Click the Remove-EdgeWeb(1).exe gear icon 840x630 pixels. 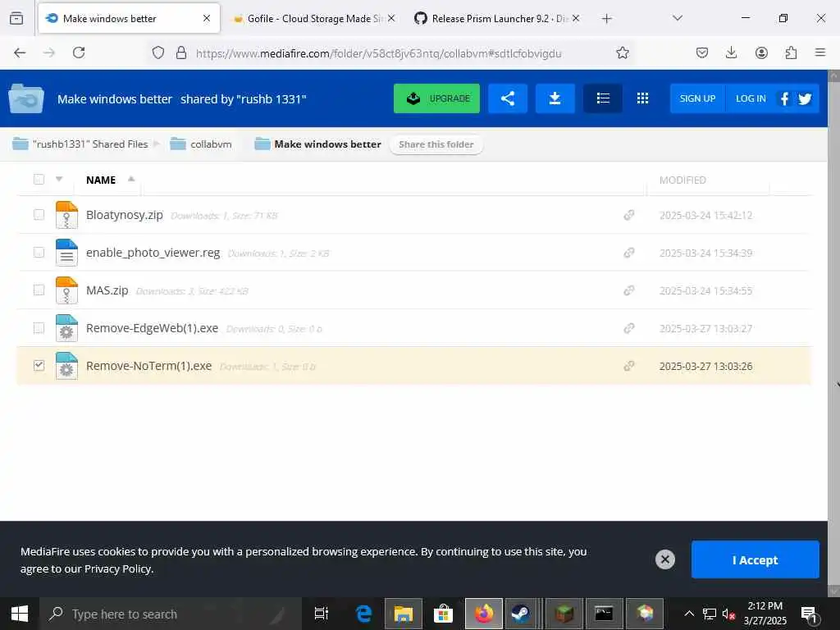(66, 328)
